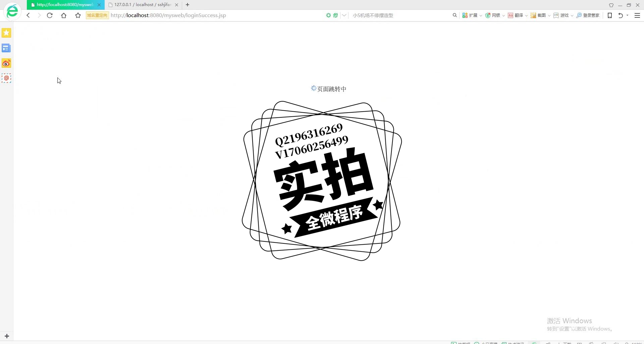Click the search magnifier icon

click(455, 15)
